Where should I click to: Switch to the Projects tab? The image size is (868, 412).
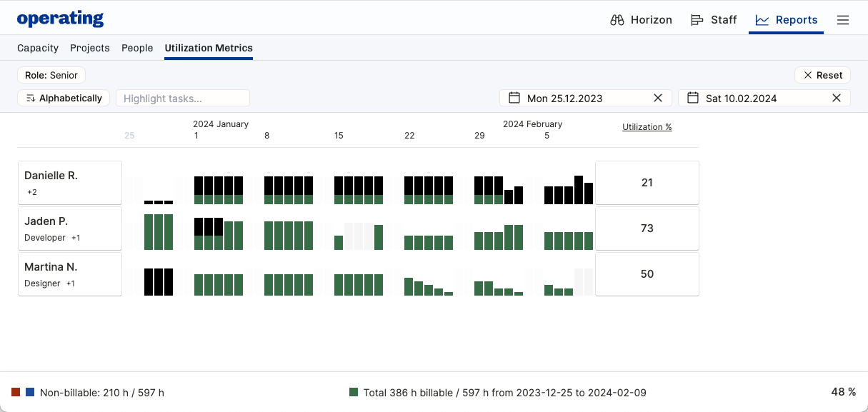(x=90, y=48)
